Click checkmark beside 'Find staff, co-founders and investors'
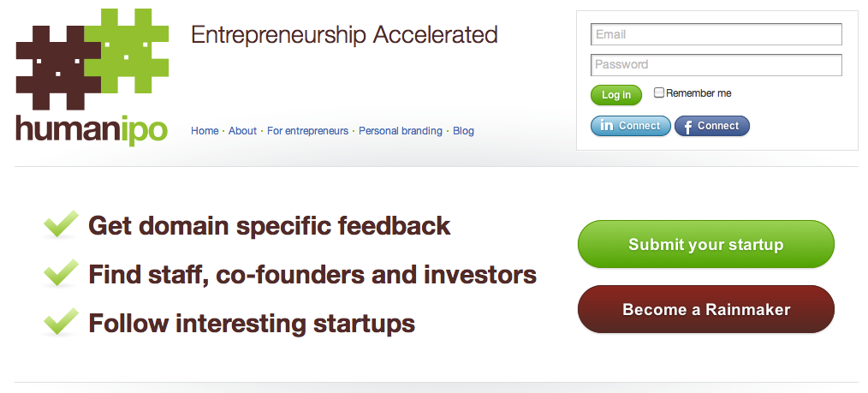The height and width of the screenshot is (393, 868). coord(61,272)
